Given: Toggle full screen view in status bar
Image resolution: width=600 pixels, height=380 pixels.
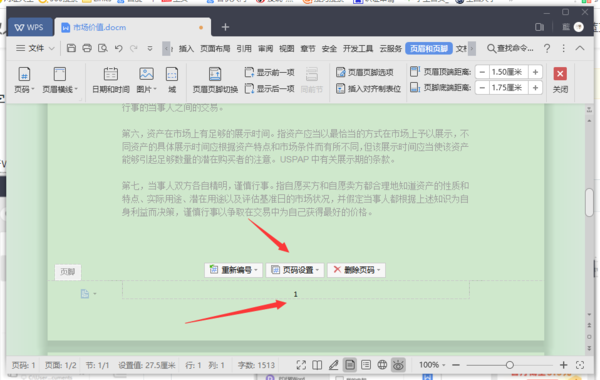Looking at the screenshot, I should point(301,365).
